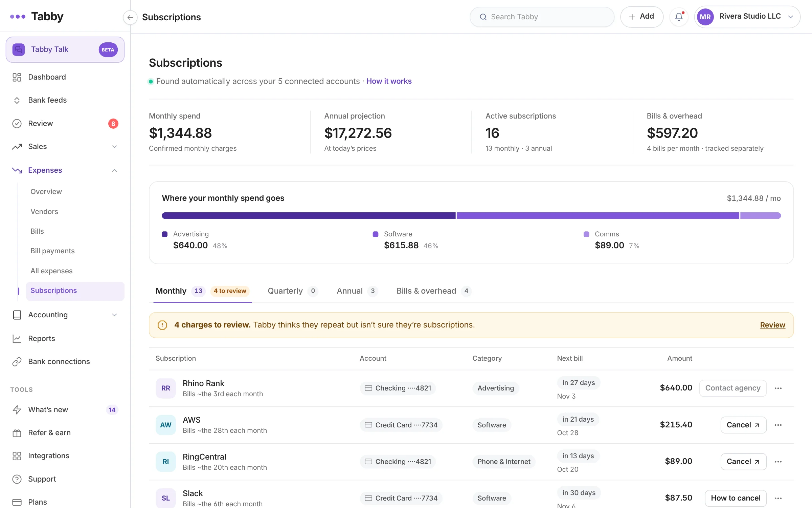Open Vendors under Expenses
Viewport: 812px width, 508px height.
[75, 212]
